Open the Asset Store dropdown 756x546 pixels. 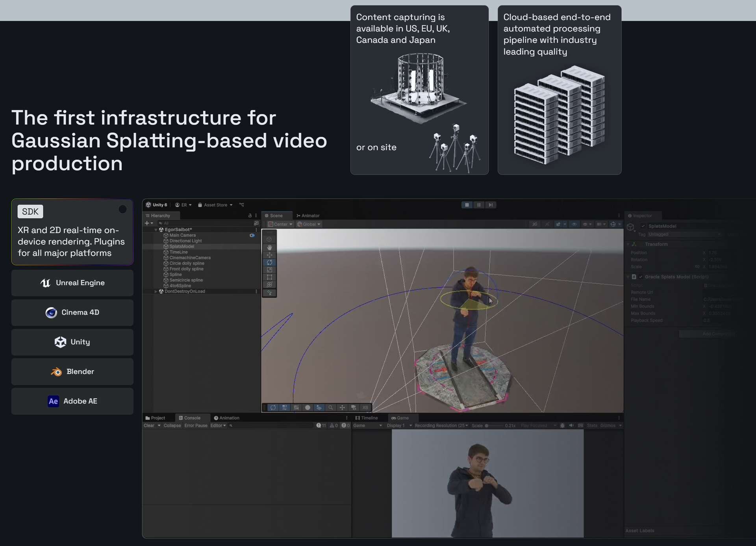(x=215, y=205)
